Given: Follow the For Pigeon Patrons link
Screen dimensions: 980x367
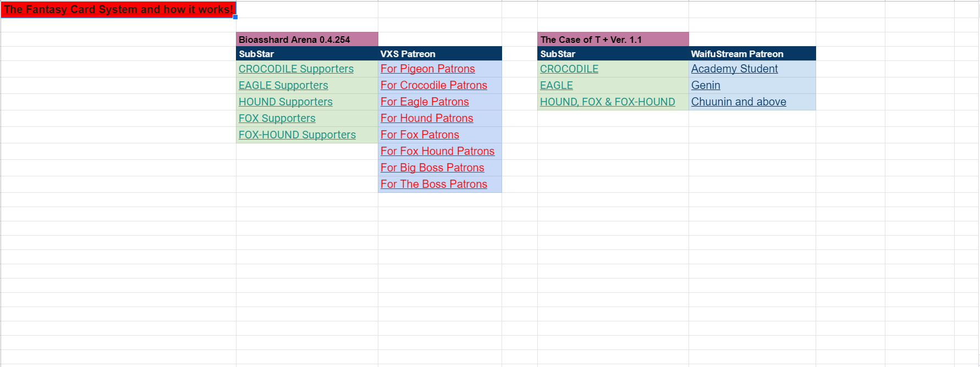Looking at the screenshot, I should (427, 69).
